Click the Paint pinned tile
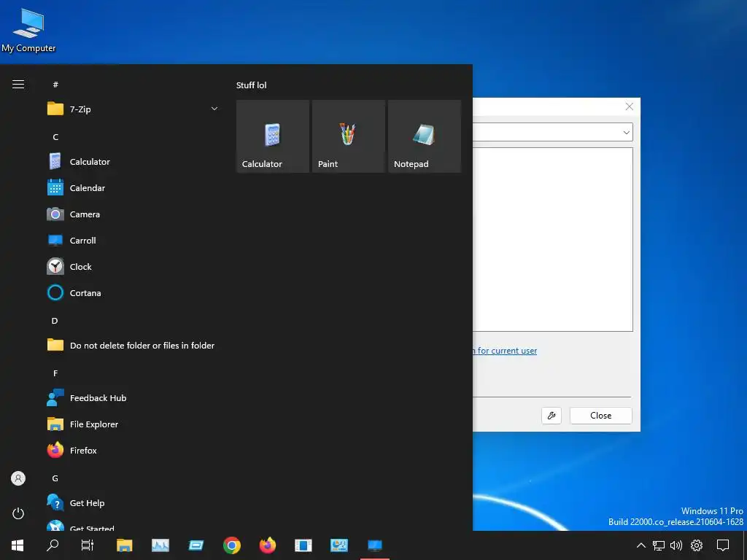The width and height of the screenshot is (747, 560). (348, 136)
